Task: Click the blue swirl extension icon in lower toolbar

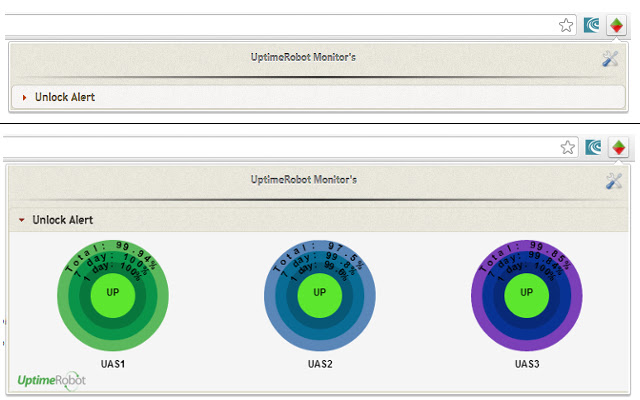Action: (593, 148)
